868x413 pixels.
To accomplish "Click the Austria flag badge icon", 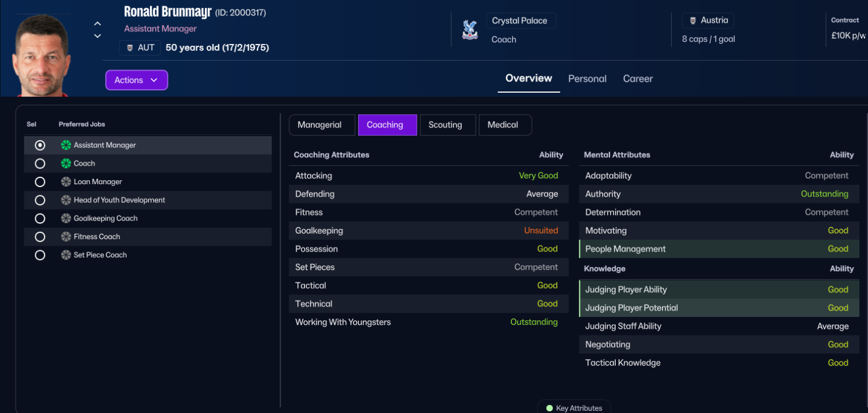I will point(693,21).
